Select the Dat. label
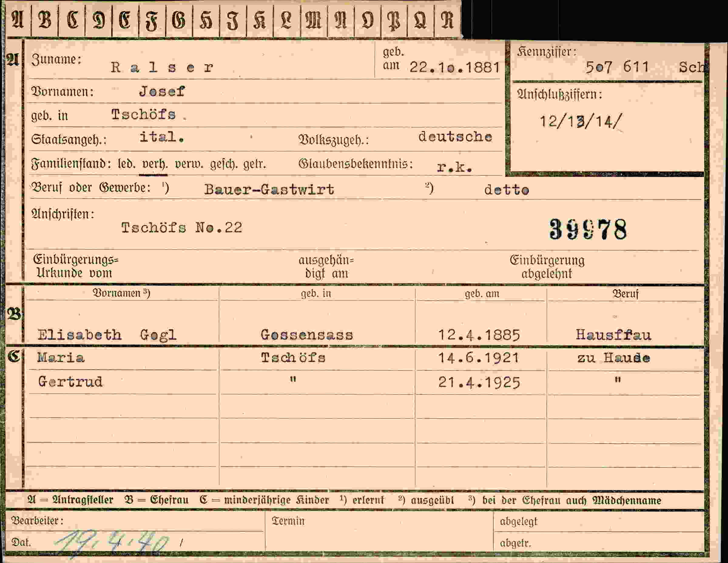The width and height of the screenshot is (728, 563). point(21,542)
